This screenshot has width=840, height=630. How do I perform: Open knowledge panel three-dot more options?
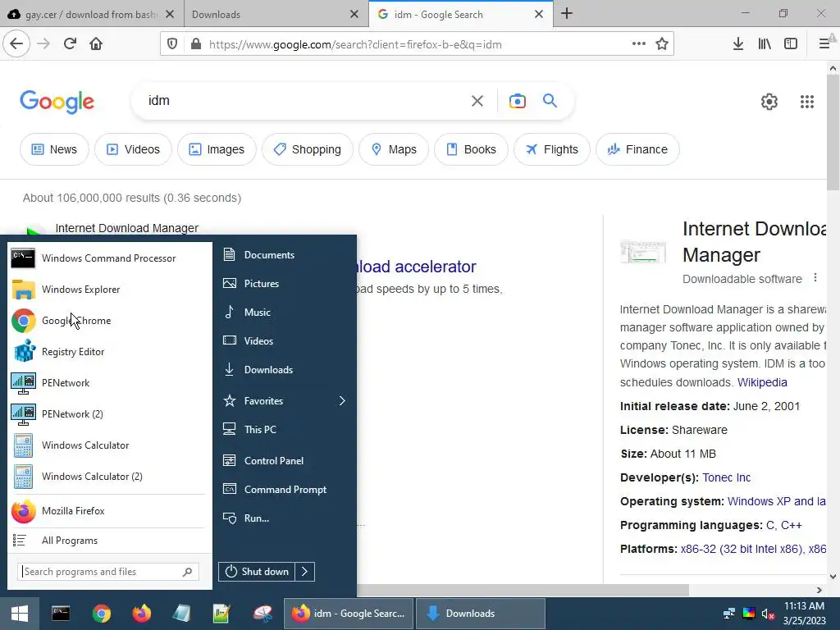[x=815, y=277]
